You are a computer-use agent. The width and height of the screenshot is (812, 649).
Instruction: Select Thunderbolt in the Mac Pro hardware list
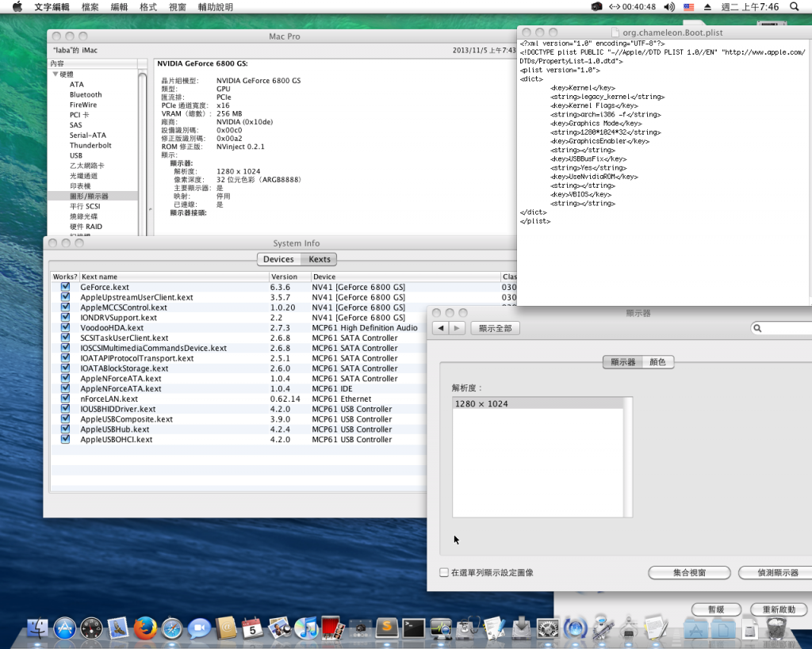90,146
